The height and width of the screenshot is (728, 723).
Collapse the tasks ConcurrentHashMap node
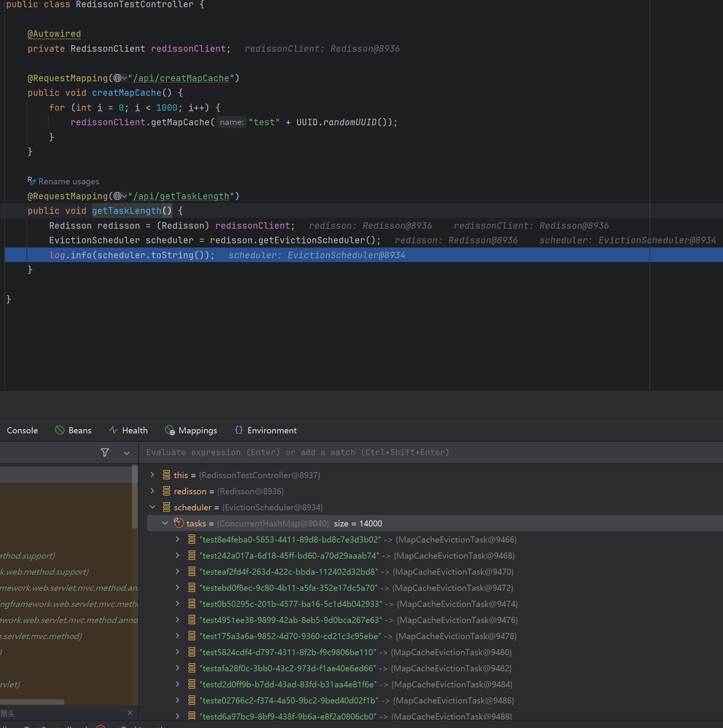click(165, 523)
